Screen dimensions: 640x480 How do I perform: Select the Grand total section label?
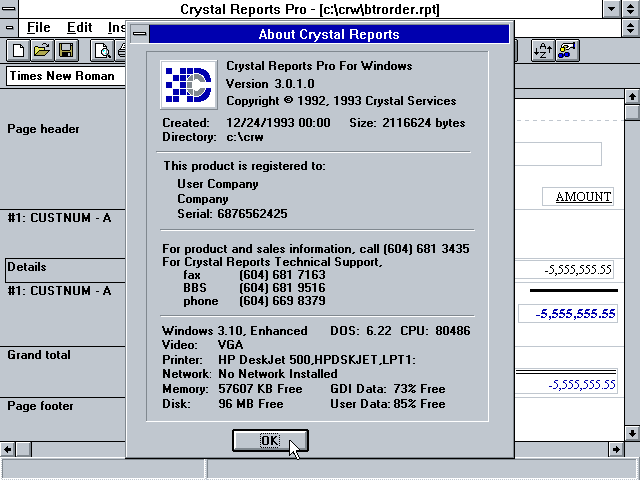[39, 355]
